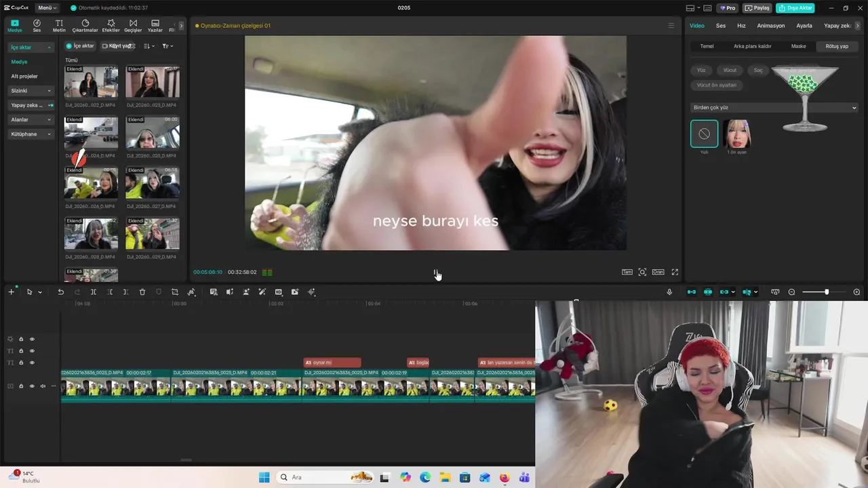The width and height of the screenshot is (868, 488).
Task: Select media thumbnail DJI_20260..022_D.MP4
Action: [91, 82]
